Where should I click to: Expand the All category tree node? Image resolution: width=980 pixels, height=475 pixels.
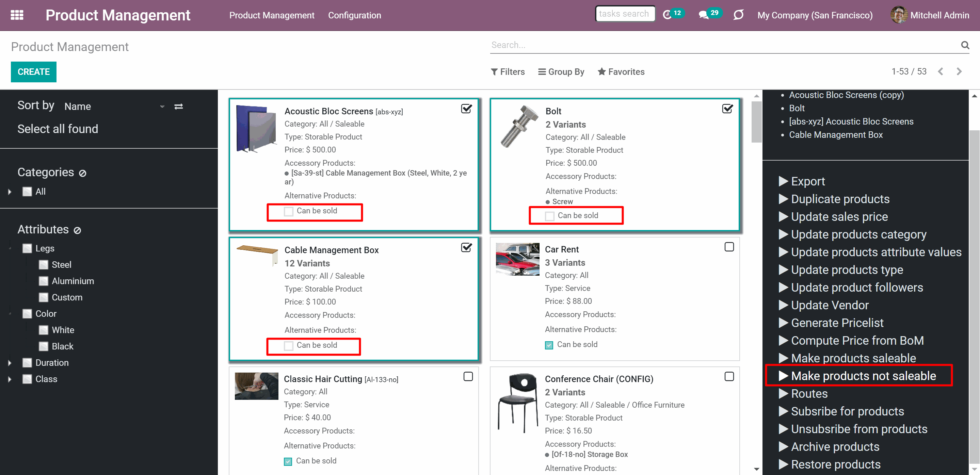(x=10, y=192)
